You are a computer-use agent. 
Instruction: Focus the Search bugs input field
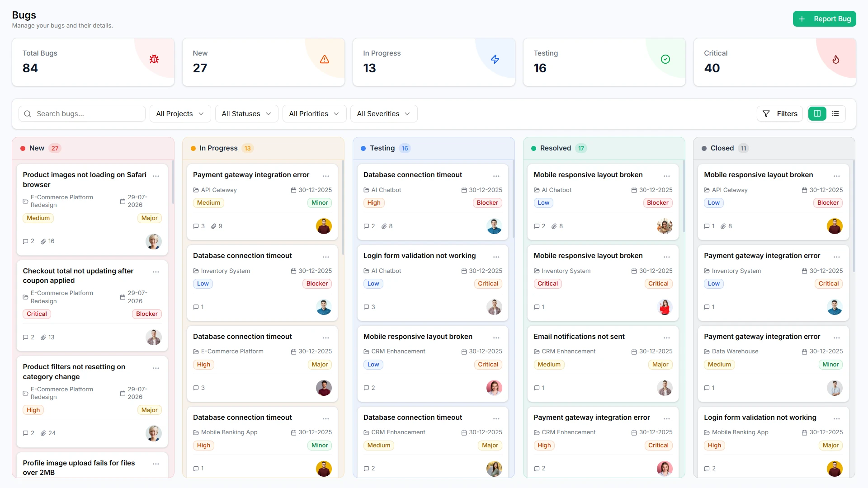[82, 114]
